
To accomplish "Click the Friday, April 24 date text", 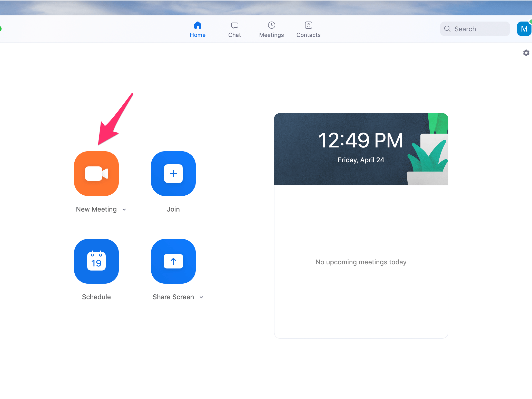I will [x=361, y=160].
